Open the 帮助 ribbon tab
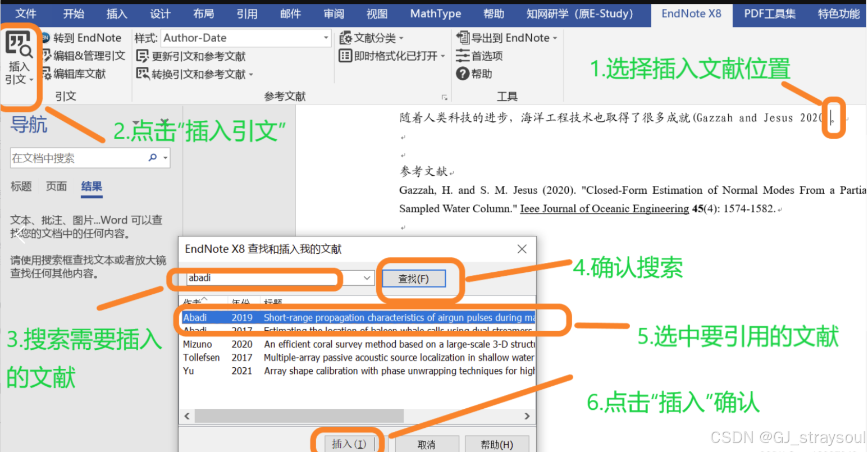868x452 pixels. [494, 14]
